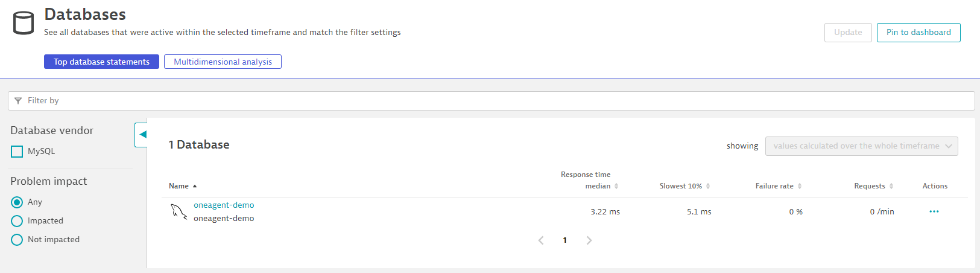The height and width of the screenshot is (273, 980).
Task: Open Top database statements tab
Action: [x=101, y=62]
